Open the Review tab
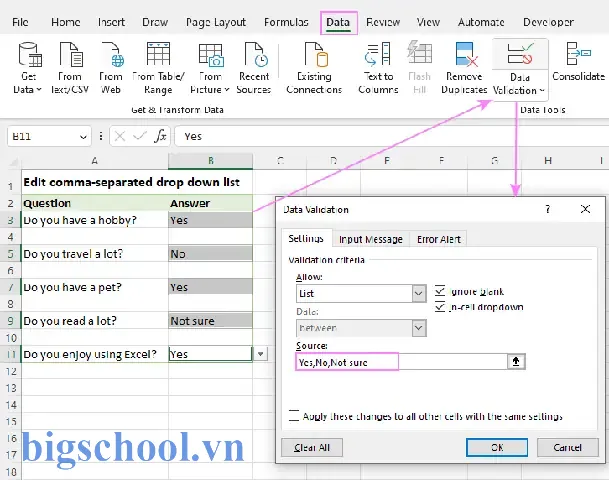This screenshot has width=609, height=480. point(383,23)
